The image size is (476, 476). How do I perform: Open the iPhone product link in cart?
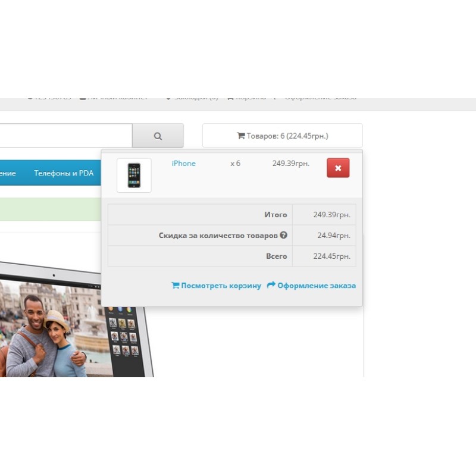(183, 164)
